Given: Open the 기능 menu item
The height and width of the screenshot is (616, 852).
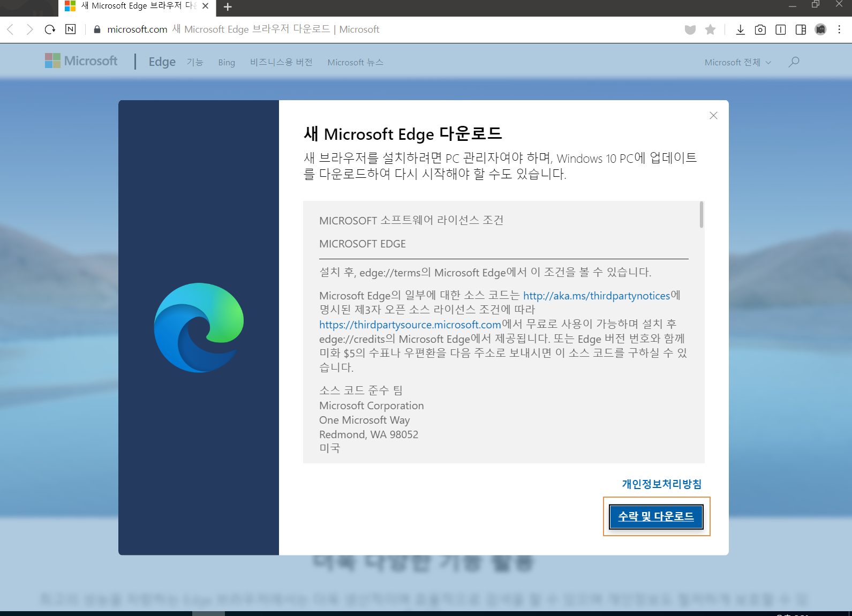Looking at the screenshot, I should (x=195, y=62).
